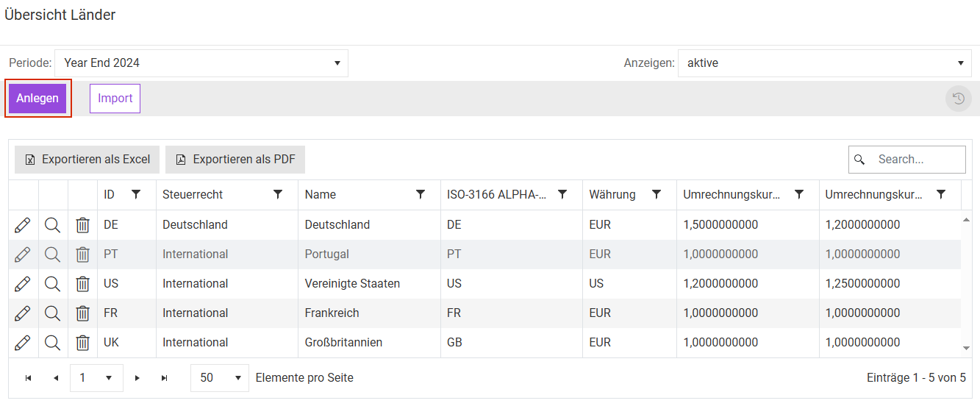Open details magnifier for Portugal row
Image resolution: width=980 pixels, height=406 pixels.
click(x=52, y=254)
